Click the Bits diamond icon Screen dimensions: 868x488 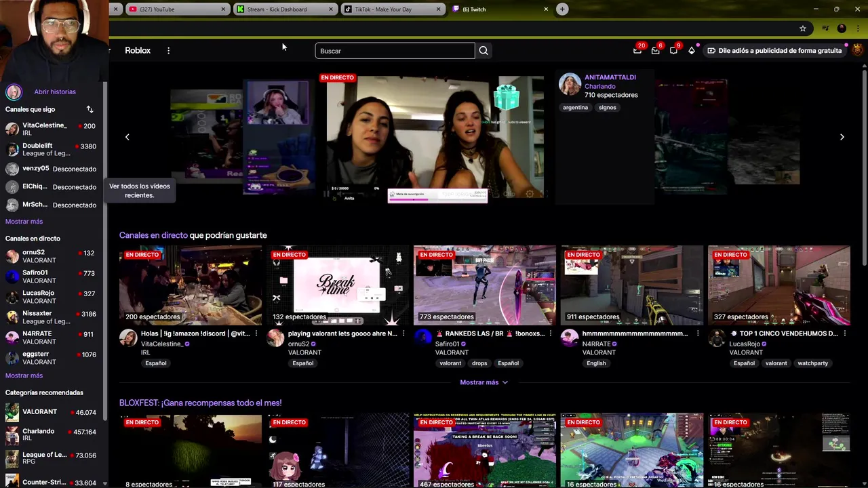click(x=692, y=50)
